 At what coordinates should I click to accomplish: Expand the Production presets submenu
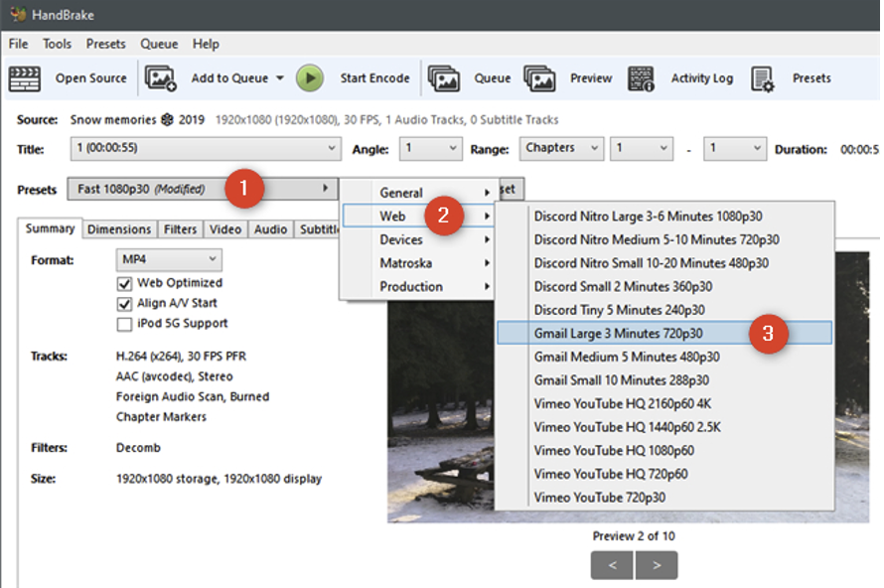[x=418, y=286]
